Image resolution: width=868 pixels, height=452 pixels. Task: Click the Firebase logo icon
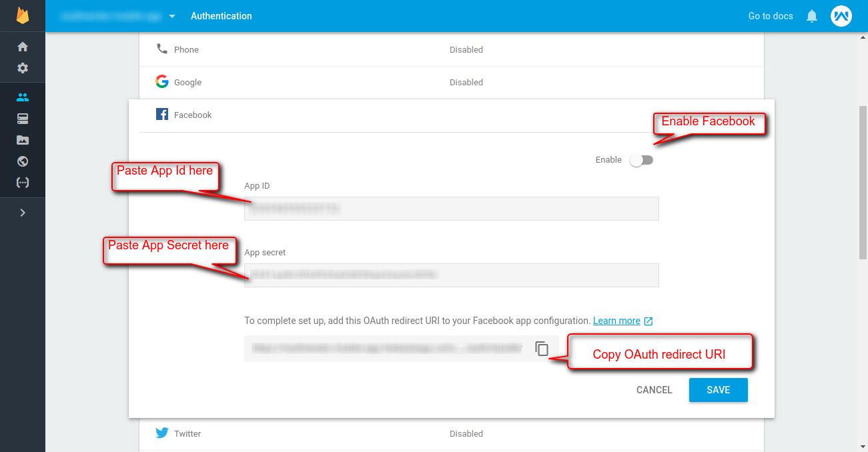pos(23,15)
